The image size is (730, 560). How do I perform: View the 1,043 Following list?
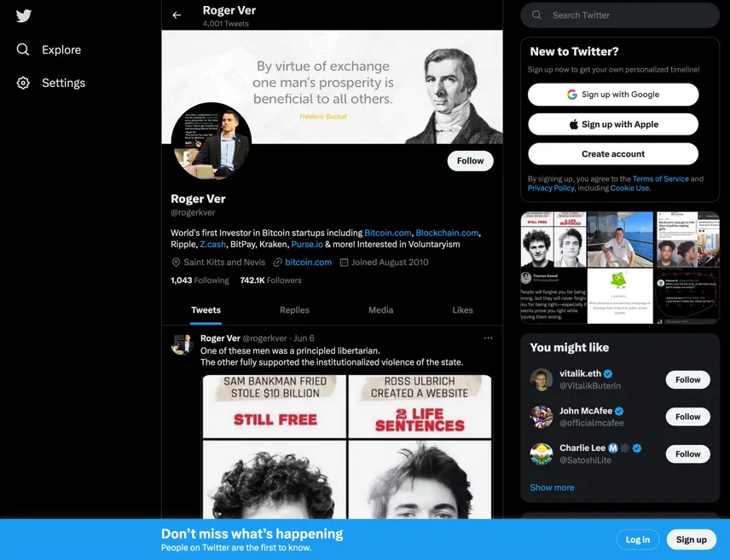click(200, 280)
